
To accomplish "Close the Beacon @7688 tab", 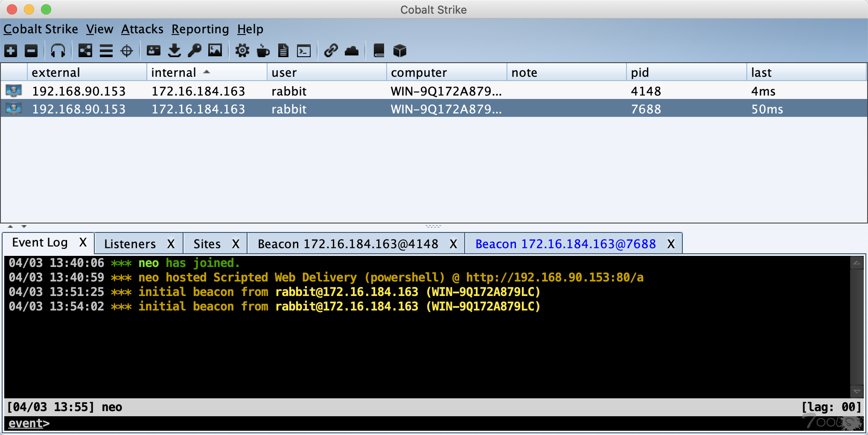I will [x=671, y=244].
